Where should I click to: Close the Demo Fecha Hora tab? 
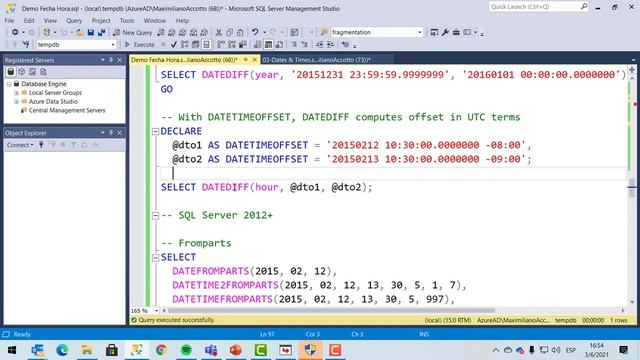(x=255, y=60)
